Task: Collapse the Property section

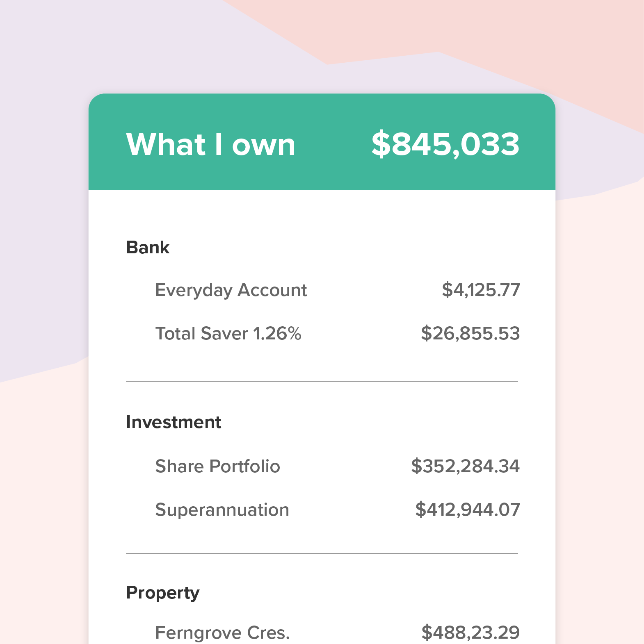Action: [x=163, y=592]
